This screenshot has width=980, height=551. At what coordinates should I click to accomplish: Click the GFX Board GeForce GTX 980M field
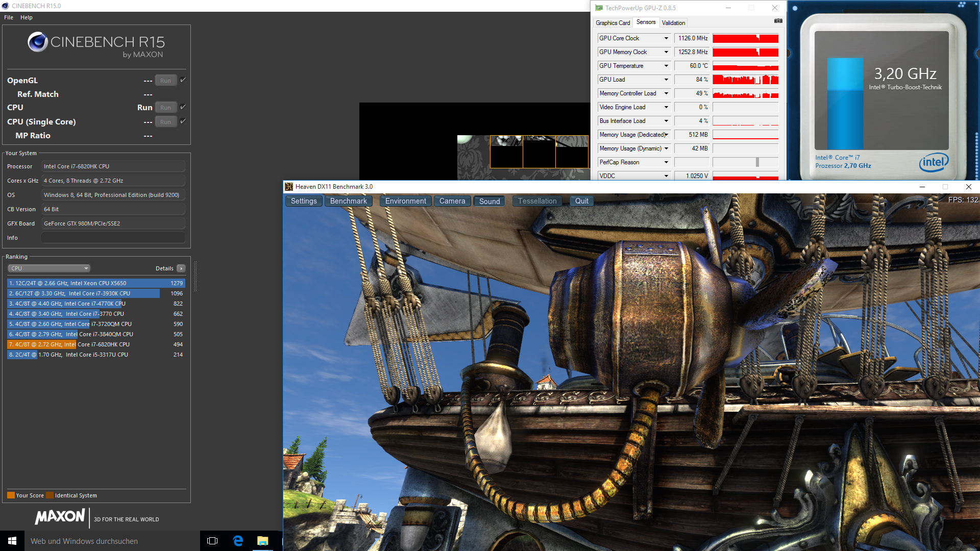(113, 223)
